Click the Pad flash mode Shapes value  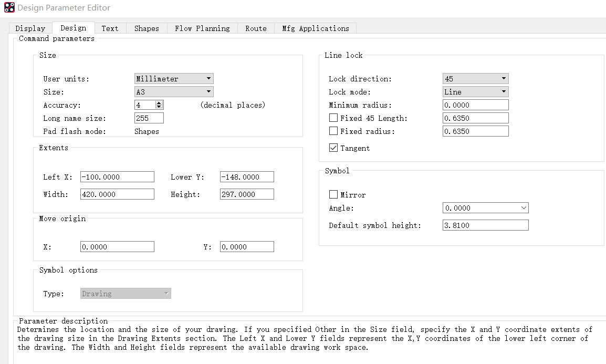coord(147,131)
